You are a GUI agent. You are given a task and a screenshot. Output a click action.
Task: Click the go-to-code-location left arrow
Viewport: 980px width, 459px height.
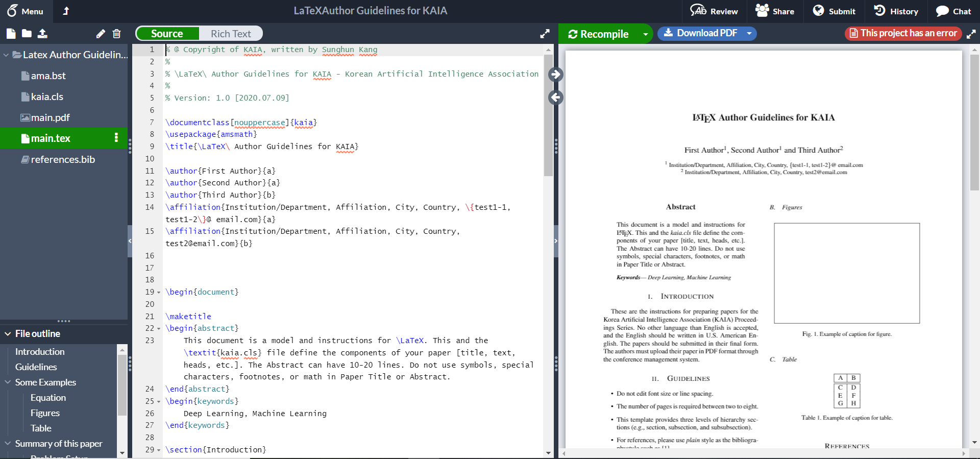coord(556,97)
